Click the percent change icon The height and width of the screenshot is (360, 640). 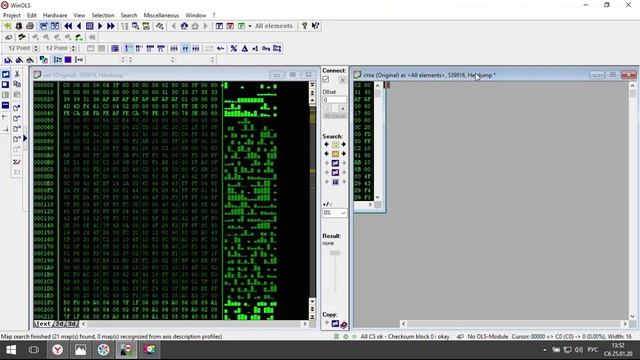click(233, 48)
